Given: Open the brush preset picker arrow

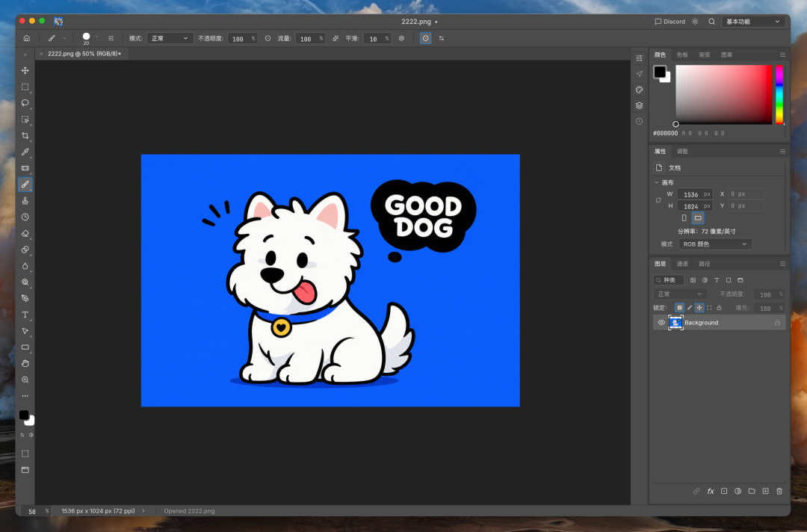Looking at the screenshot, I should click(96, 37).
